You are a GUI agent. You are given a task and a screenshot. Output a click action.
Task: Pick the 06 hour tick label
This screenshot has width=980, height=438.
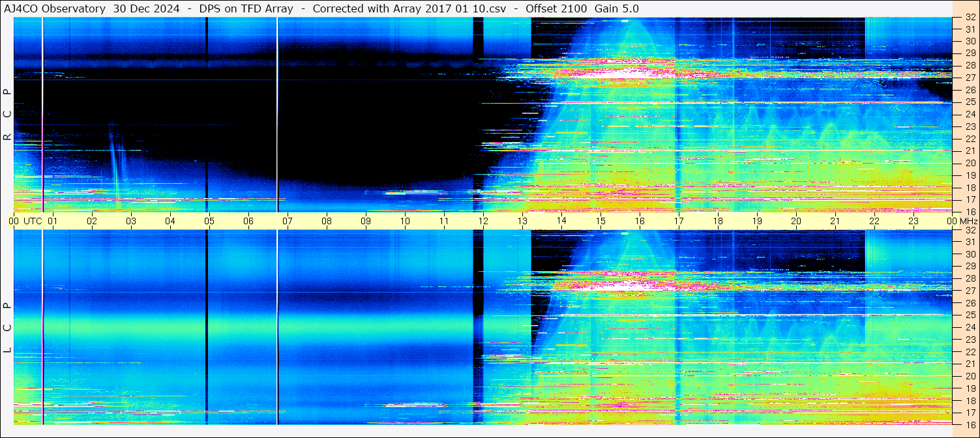pyautogui.click(x=248, y=221)
